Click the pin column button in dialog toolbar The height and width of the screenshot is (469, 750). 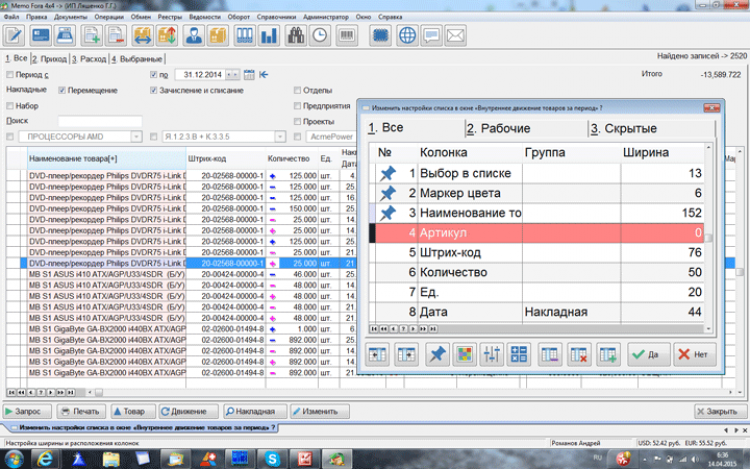(x=437, y=354)
